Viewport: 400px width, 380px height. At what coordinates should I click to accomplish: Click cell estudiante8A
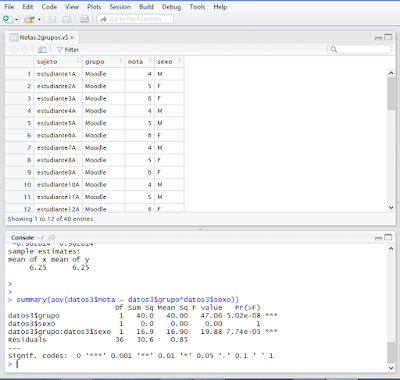58,160
